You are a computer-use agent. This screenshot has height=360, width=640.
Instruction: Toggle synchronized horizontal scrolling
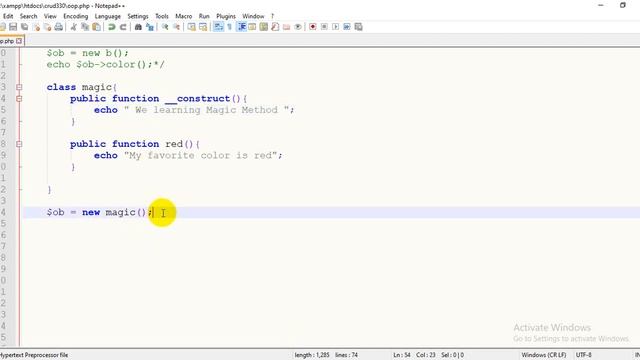203,27
